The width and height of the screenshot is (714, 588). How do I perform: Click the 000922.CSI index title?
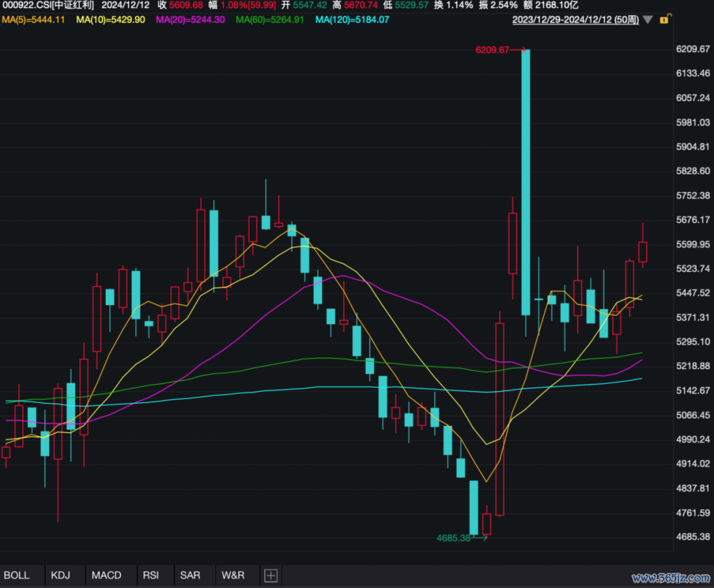48,5
